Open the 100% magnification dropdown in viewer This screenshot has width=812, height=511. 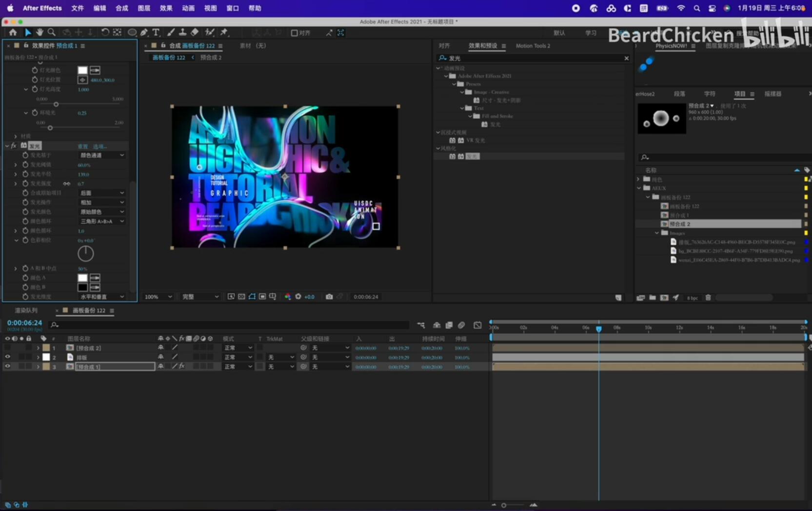(158, 297)
